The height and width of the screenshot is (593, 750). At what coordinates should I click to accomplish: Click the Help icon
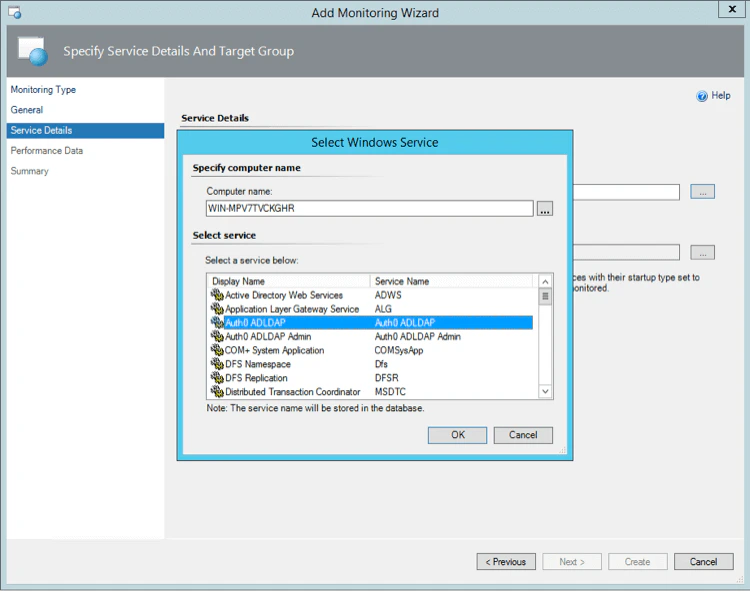[x=702, y=96]
